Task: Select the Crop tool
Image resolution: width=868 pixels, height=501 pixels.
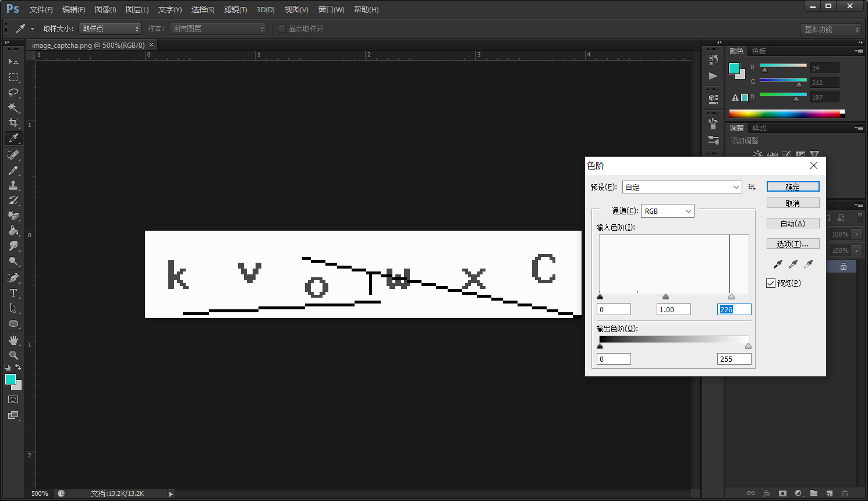Action: coord(13,123)
